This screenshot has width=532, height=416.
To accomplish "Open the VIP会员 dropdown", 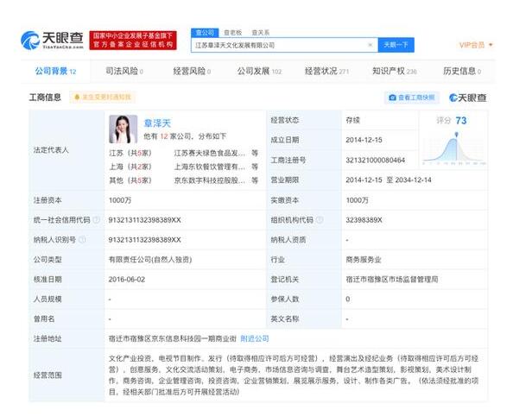I will [476, 45].
